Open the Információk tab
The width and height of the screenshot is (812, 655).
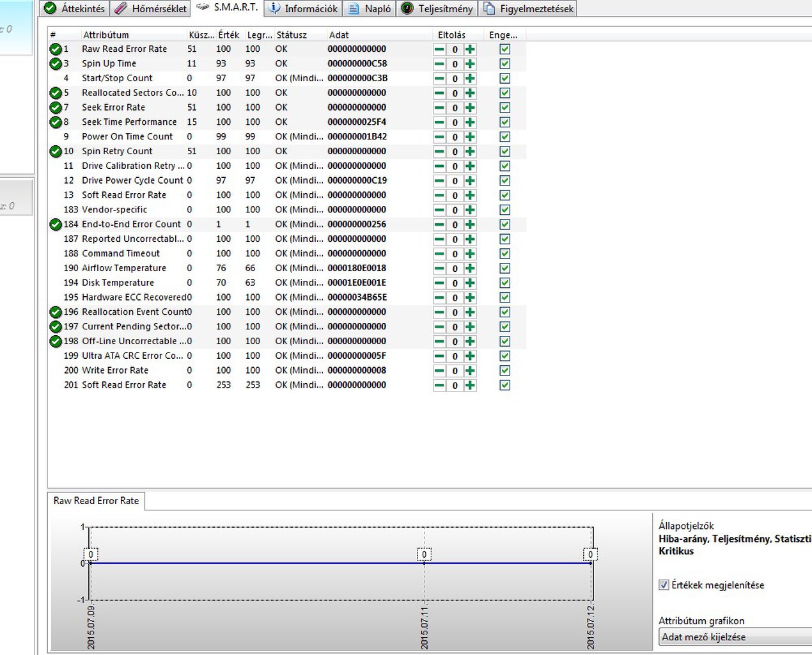pos(303,8)
